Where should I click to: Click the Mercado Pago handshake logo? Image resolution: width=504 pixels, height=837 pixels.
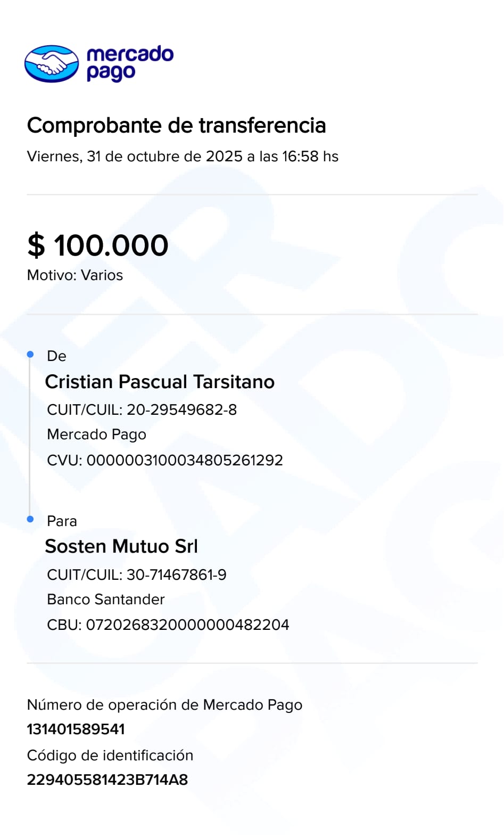(x=52, y=64)
